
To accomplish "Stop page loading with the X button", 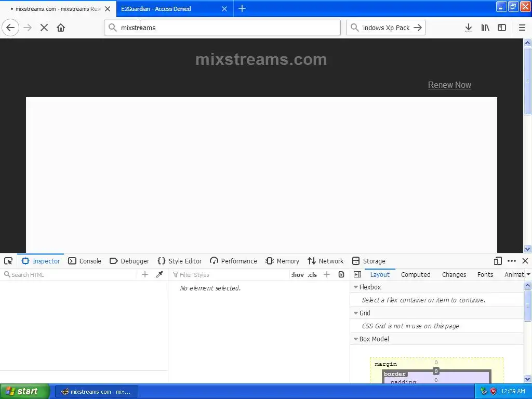I will tap(44, 28).
